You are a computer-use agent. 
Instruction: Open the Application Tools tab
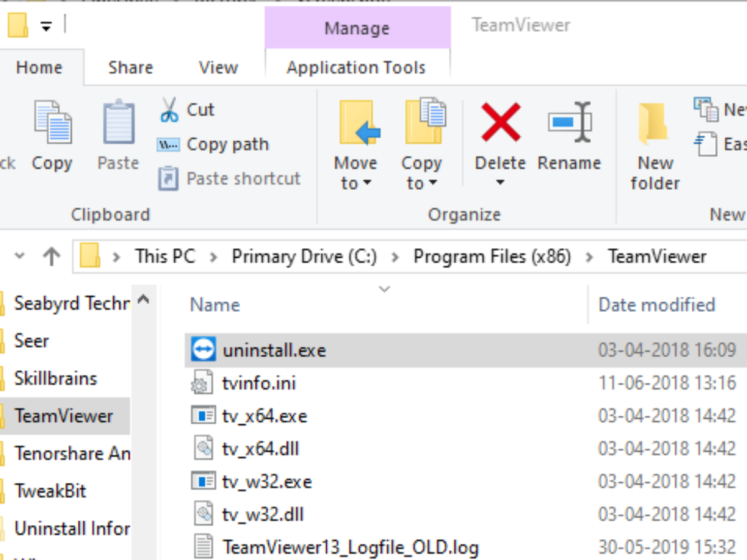tap(356, 67)
